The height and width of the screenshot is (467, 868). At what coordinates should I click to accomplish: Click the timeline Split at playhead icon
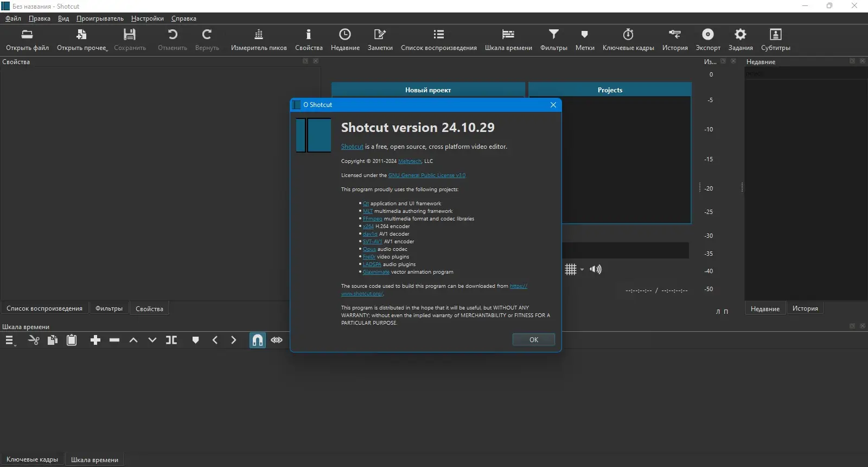click(171, 340)
